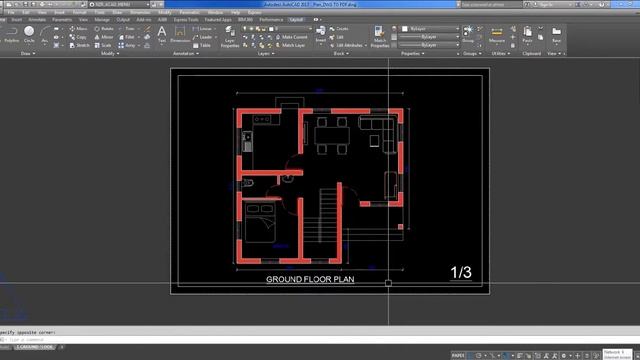Click the 1/3 sheet number text
This screenshot has height=360, width=640.
tap(461, 272)
